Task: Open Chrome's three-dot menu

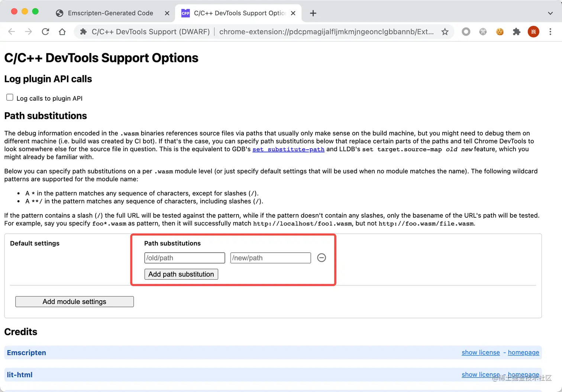Action: click(550, 32)
